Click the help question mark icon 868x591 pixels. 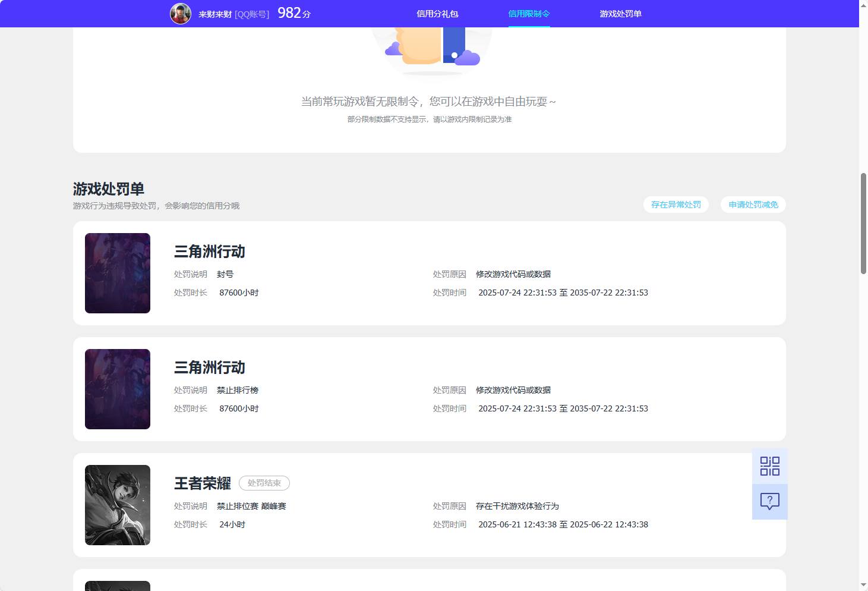pos(769,501)
